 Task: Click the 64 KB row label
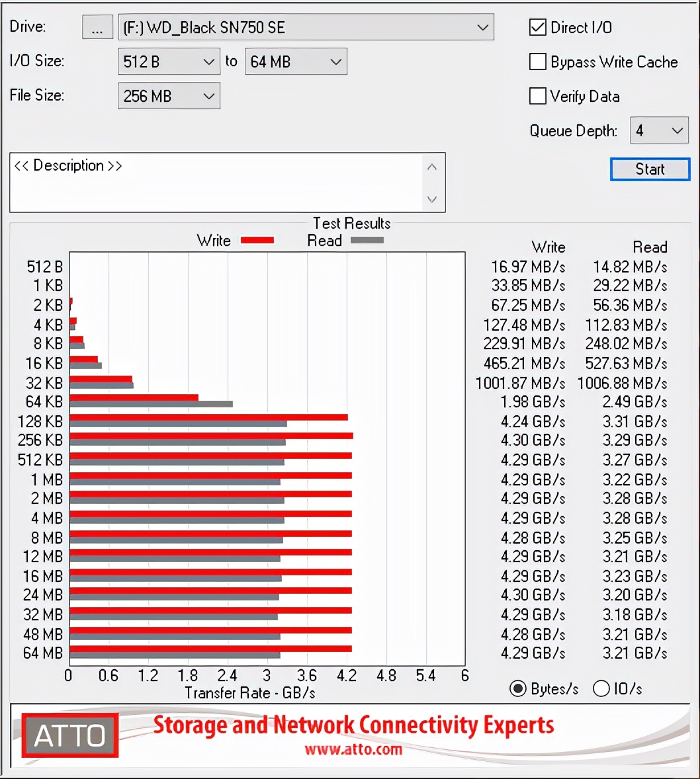(x=44, y=402)
